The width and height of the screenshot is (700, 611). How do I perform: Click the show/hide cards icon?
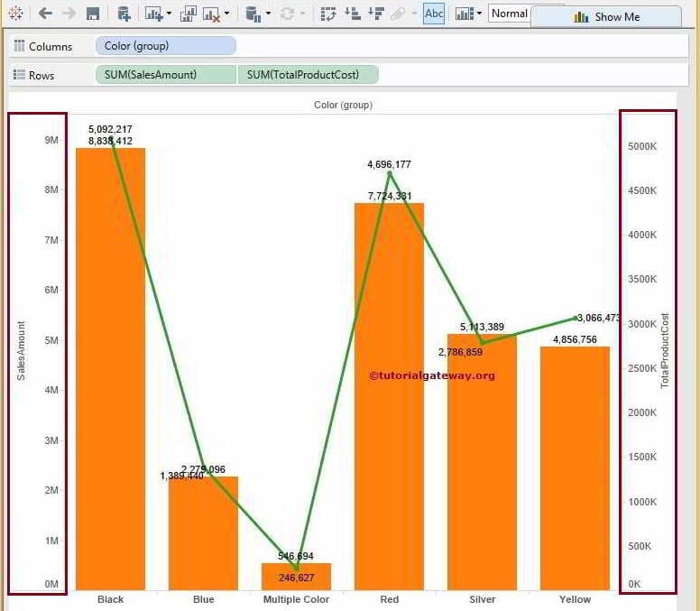pos(465,14)
